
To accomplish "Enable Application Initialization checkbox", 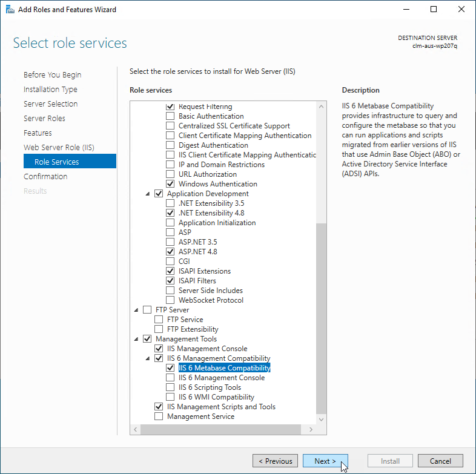I will [170, 223].
